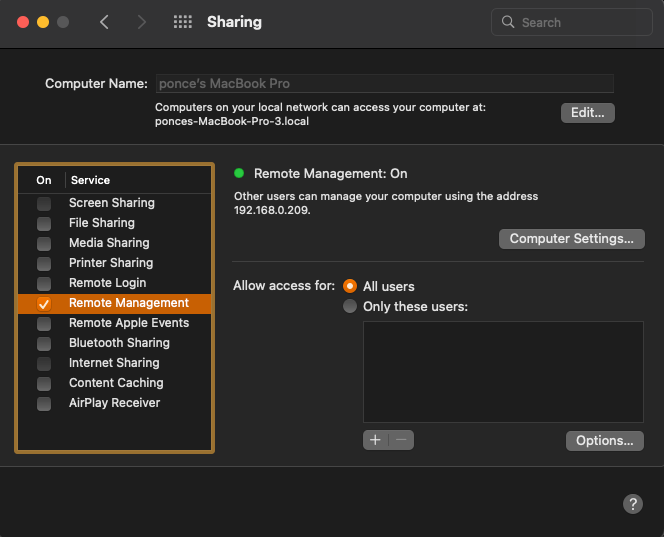Click the green Remote Management status dot

tap(239, 173)
